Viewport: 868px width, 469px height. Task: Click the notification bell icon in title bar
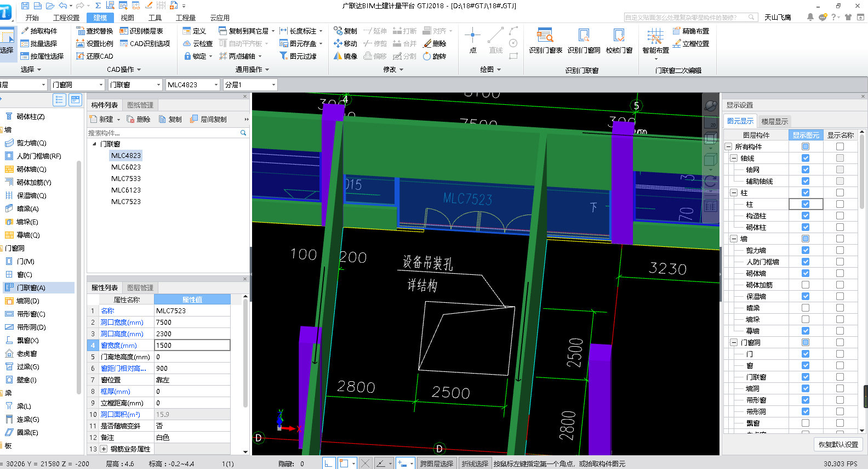click(x=810, y=18)
